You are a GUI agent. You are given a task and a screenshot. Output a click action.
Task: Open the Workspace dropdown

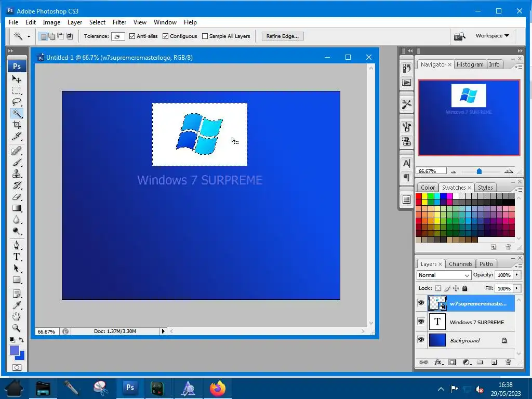tap(493, 36)
